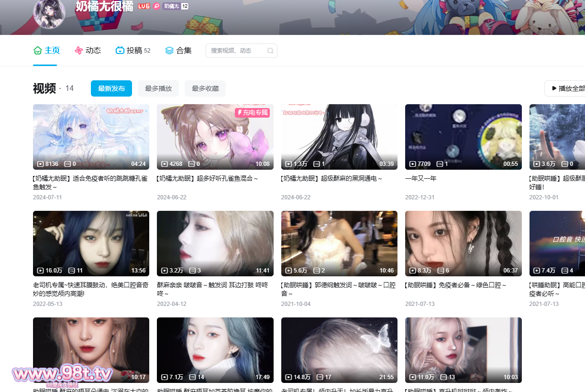
Task: Open the 投稿 tab
Action: [x=134, y=50]
